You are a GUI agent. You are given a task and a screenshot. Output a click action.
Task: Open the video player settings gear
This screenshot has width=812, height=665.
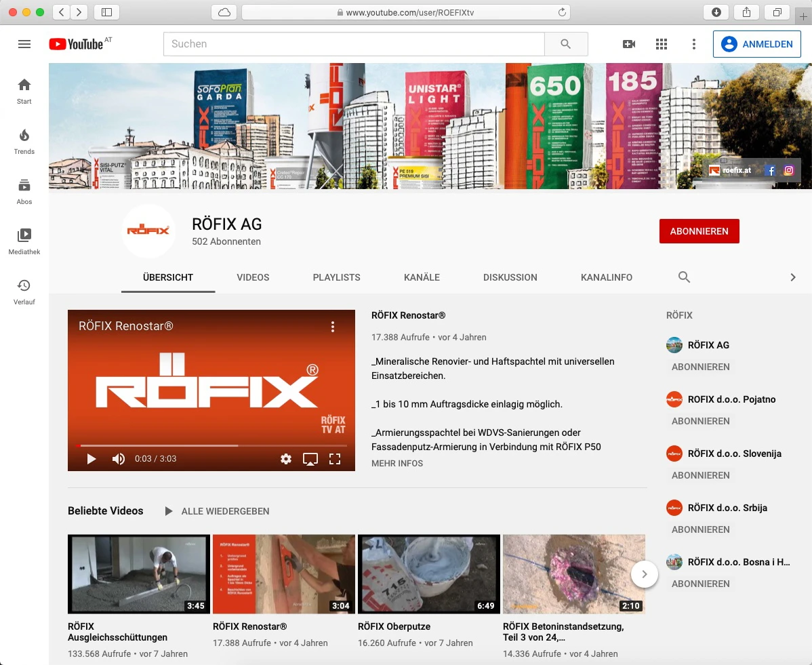tap(286, 459)
